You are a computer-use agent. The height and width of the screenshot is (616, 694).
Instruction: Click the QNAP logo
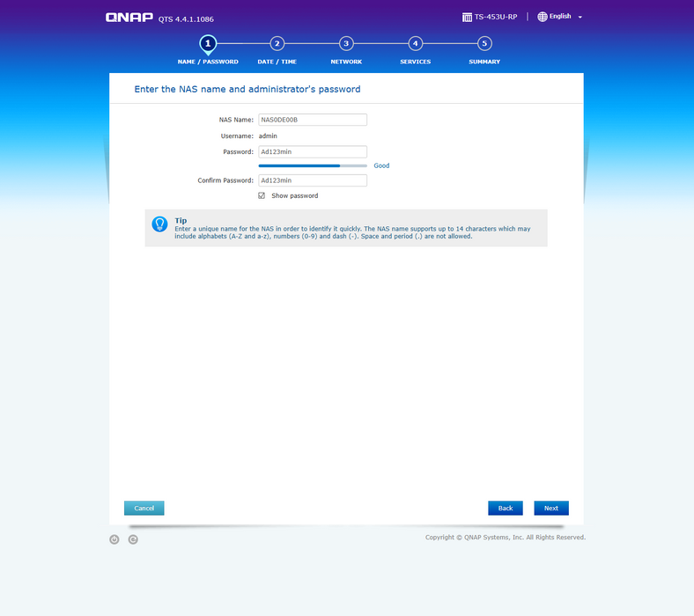[x=129, y=18]
